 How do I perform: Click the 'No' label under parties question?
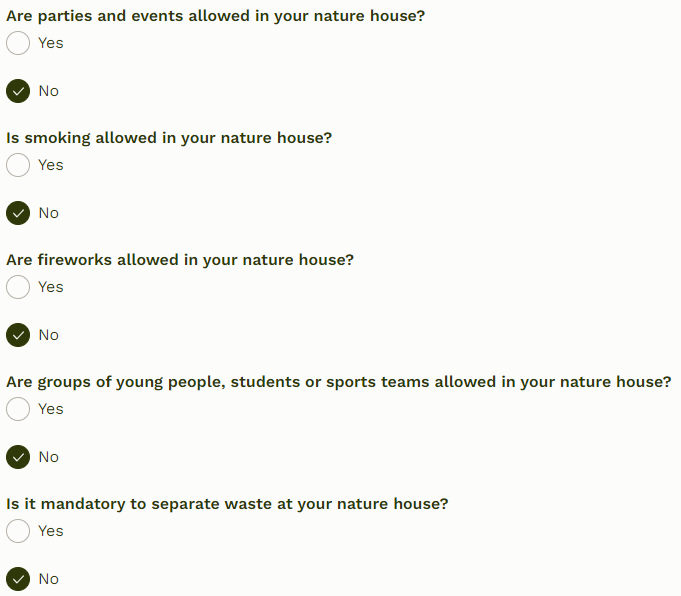point(49,91)
